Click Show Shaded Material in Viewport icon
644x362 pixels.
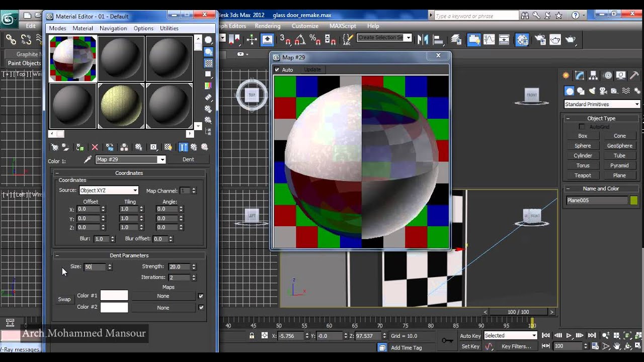168,147
